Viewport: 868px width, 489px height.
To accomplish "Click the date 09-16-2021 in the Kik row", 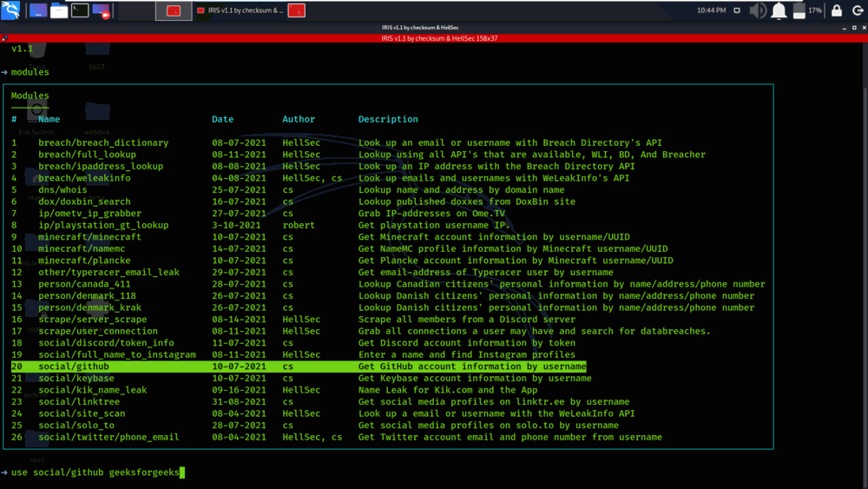I will pyautogui.click(x=240, y=390).
